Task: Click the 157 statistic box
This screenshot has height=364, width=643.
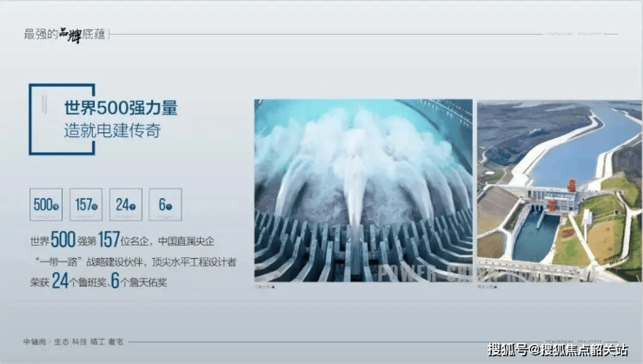Action: (x=85, y=205)
